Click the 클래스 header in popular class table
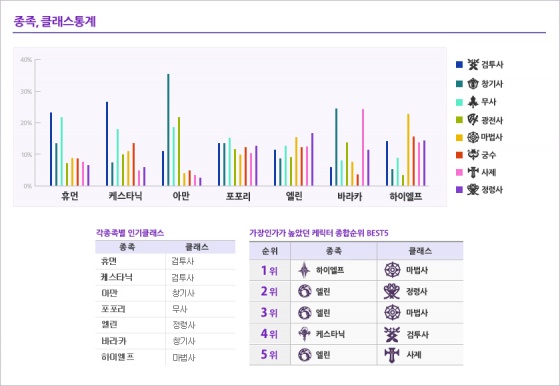The image size is (560, 386). [x=197, y=247]
